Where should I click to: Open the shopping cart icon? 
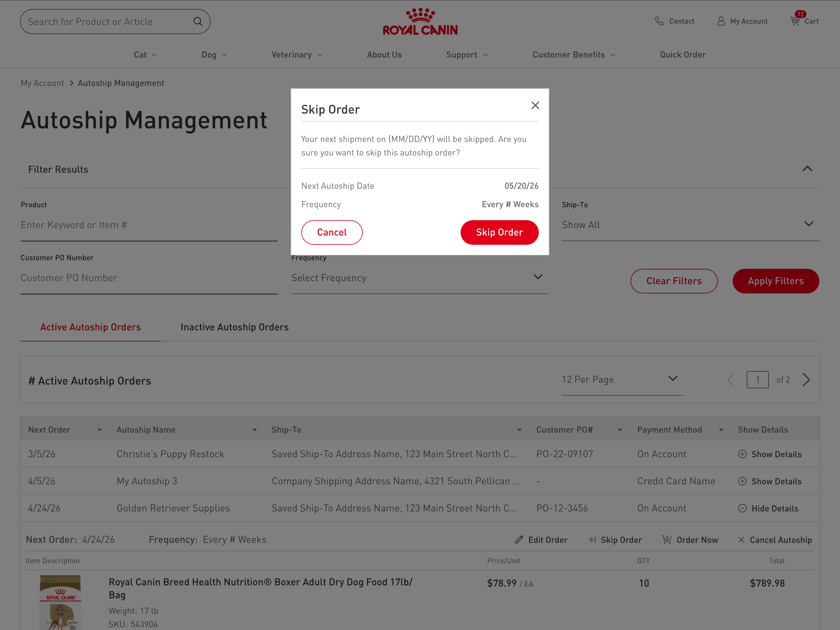pos(795,21)
